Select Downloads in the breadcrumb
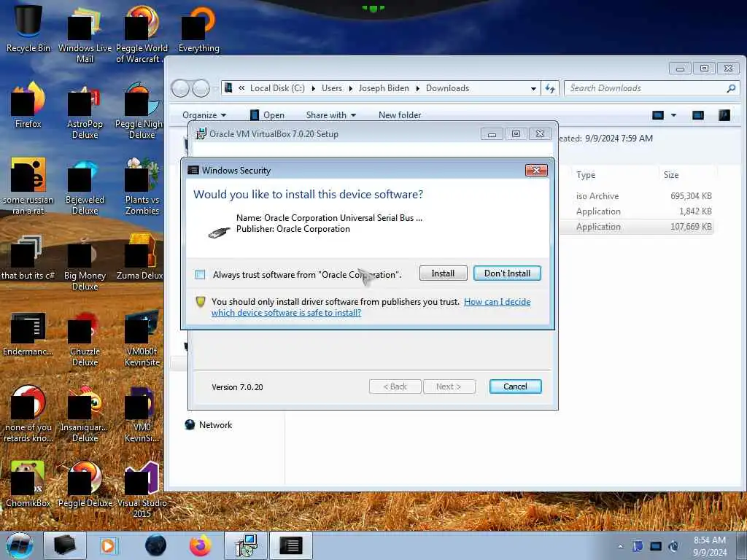747x560 pixels. point(447,88)
